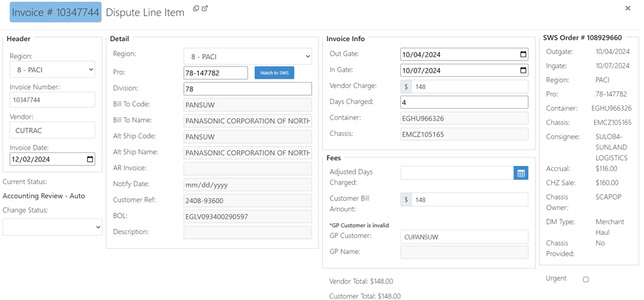Close the Dispute Line Item dialog
The height and width of the screenshot is (300, 644).
click(x=628, y=8)
